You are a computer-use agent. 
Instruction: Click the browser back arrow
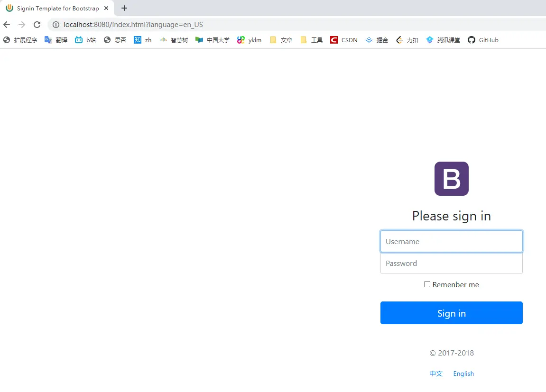[x=7, y=25]
